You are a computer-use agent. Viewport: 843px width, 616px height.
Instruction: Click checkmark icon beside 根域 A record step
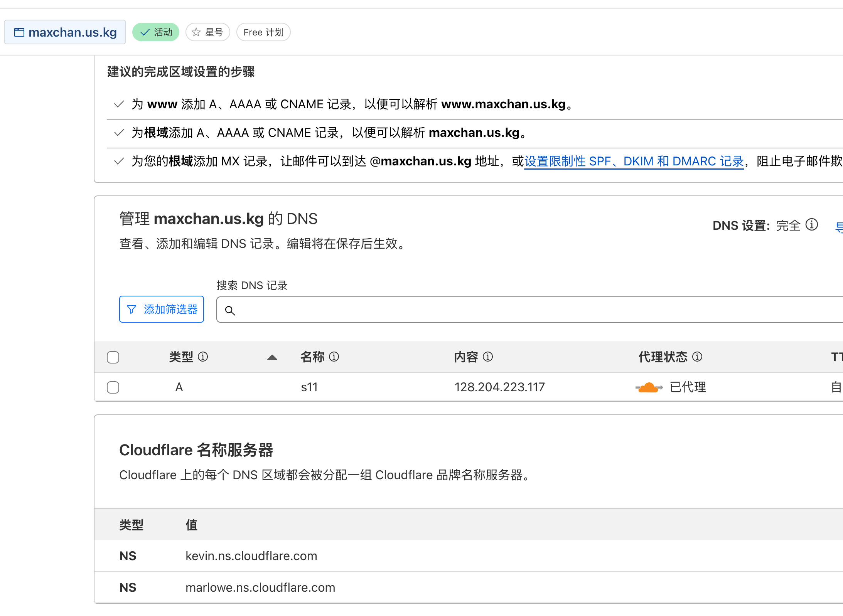pos(119,133)
